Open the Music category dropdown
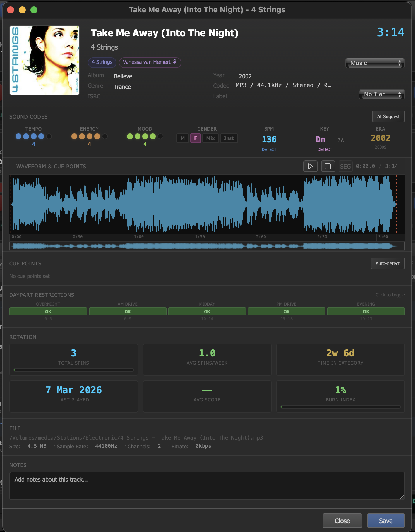This screenshot has height=532, width=415. 375,63
